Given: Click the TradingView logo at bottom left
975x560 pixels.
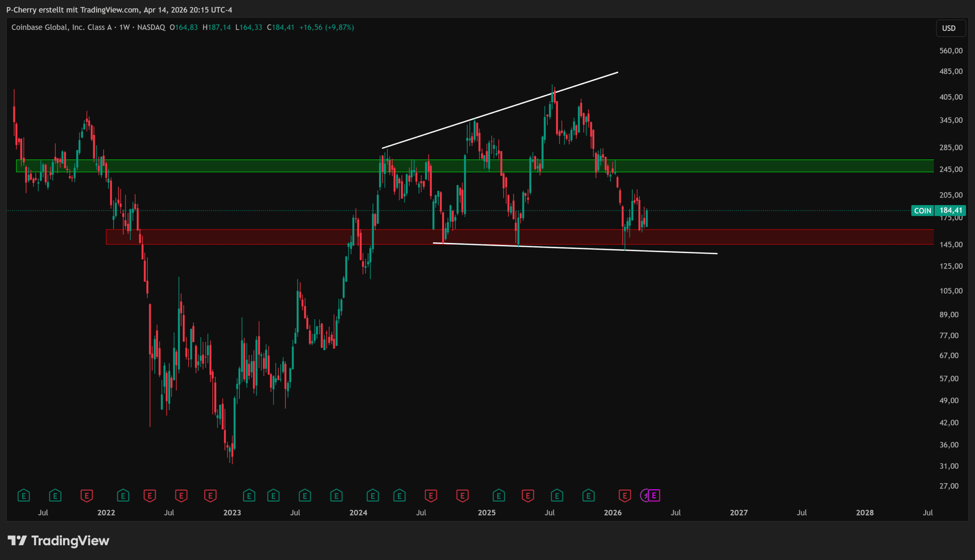Looking at the screenshot, I should click(59, 541).
